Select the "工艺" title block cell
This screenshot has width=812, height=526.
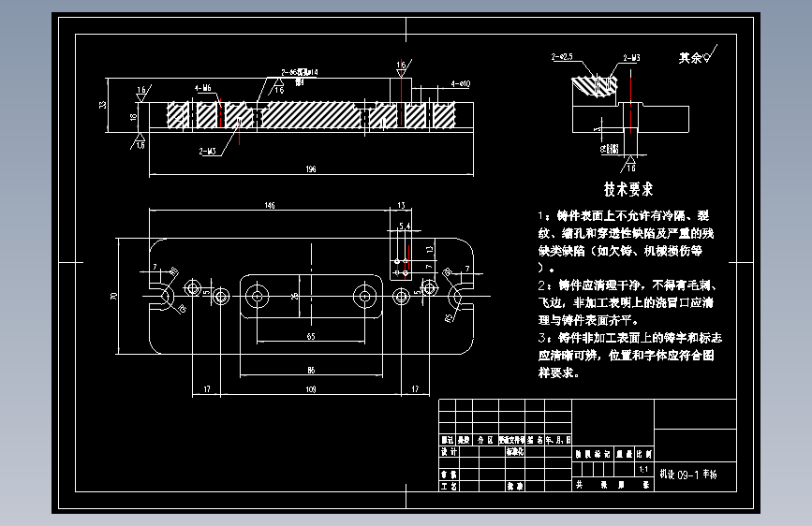coord(449,486)
